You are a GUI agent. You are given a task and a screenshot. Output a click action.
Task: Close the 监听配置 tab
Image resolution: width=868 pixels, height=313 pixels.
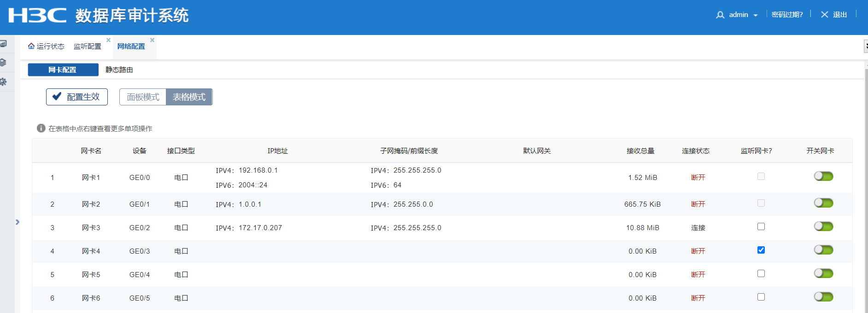(109, 40)
